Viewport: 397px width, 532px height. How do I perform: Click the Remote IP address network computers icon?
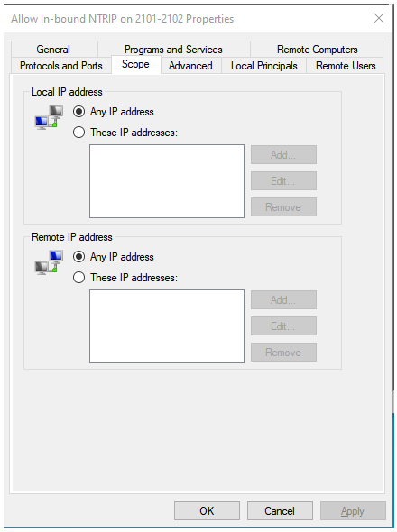coord(49,262)
